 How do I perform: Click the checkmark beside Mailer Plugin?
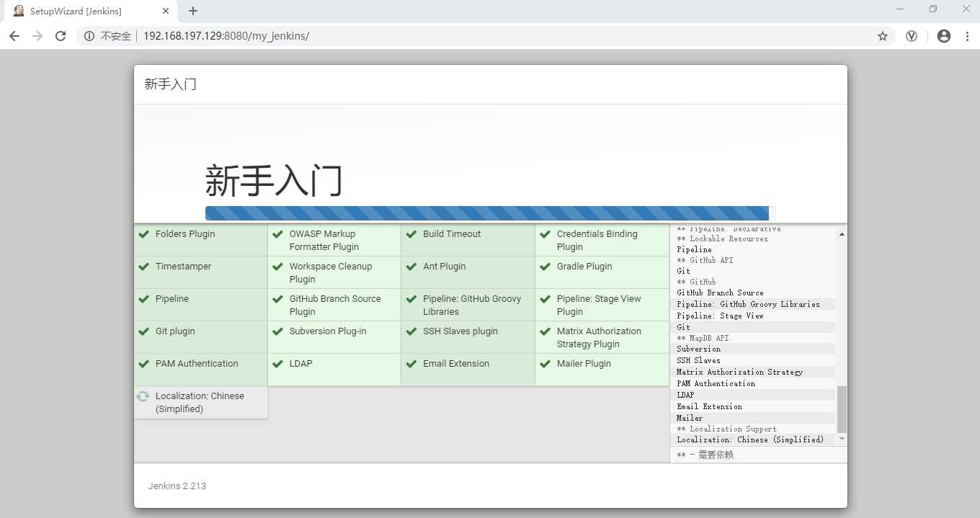tap(545, 364)
